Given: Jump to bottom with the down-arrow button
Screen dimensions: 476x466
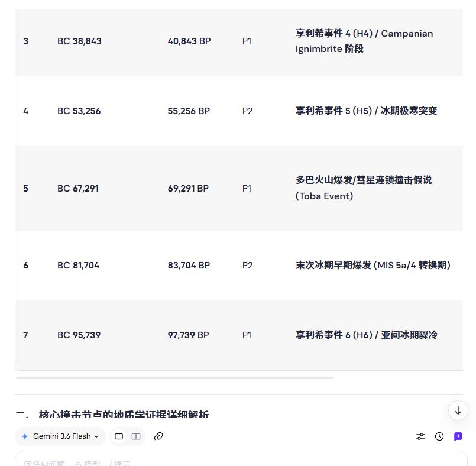Looking at the screenshot, I should [458, 411].
